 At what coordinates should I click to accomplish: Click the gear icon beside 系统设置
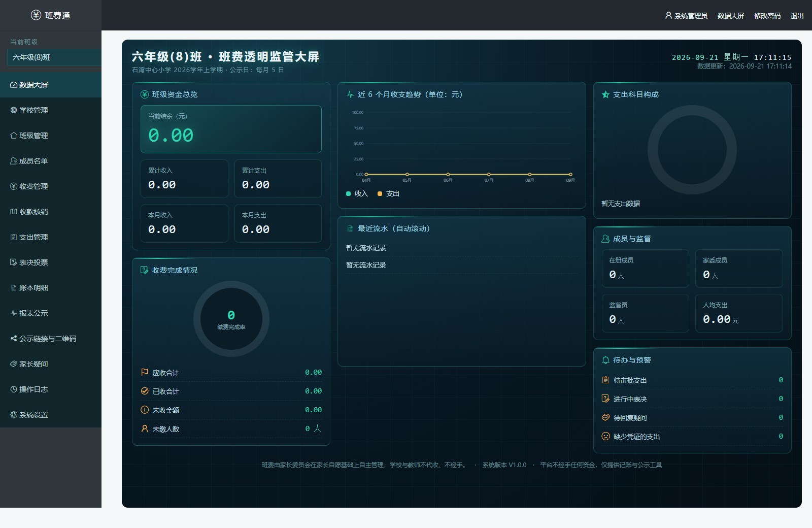(x=14, y=415)
